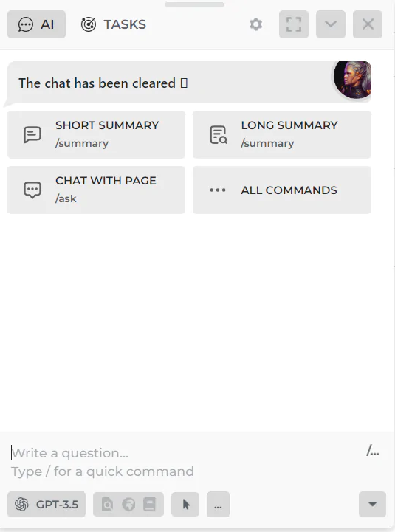395x532 pixels.
Task: Open the settings gear icon
Action: click(255, 24)
